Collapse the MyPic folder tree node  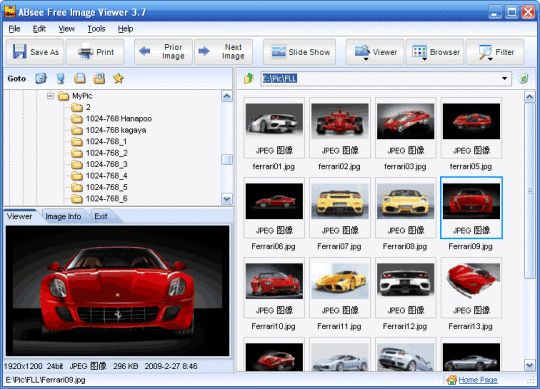click(x=50, y=96)
